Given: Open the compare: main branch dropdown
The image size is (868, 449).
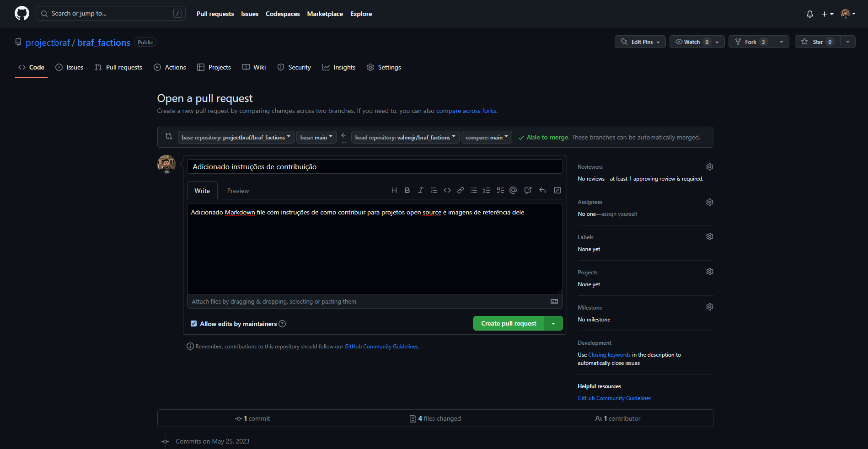Looking at the screenshot, I should pyautogui.click(x=487, y=137).
